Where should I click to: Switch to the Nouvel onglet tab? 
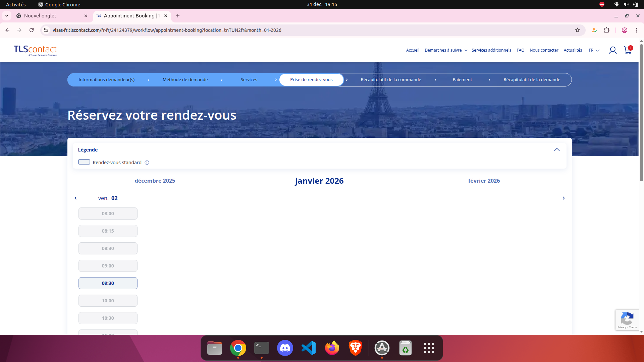(52, 16)
